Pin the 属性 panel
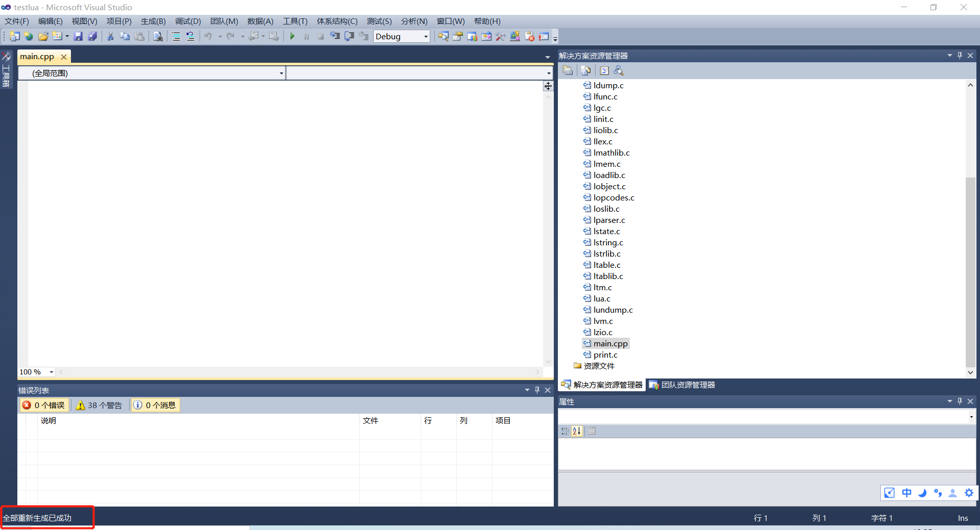Screen dimensions: 980x530 (960, 401)
